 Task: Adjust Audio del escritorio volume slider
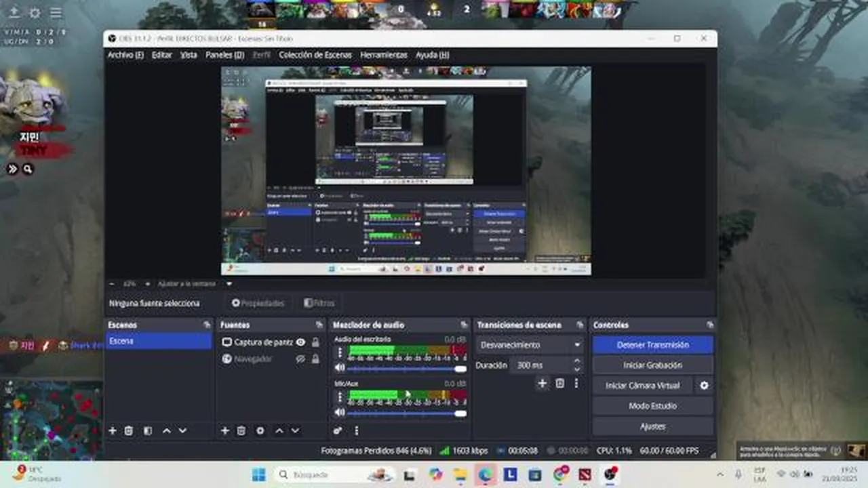point(406,369)
